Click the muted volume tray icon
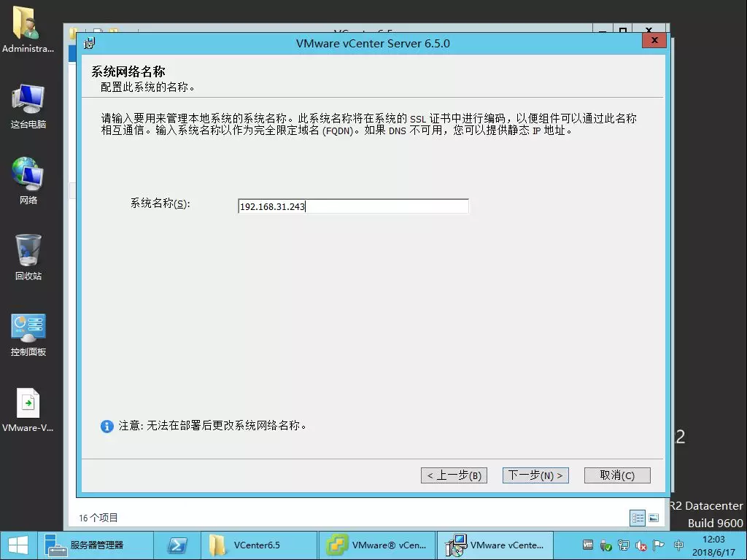The image size is (747, 560). click(x=640, y=545)
